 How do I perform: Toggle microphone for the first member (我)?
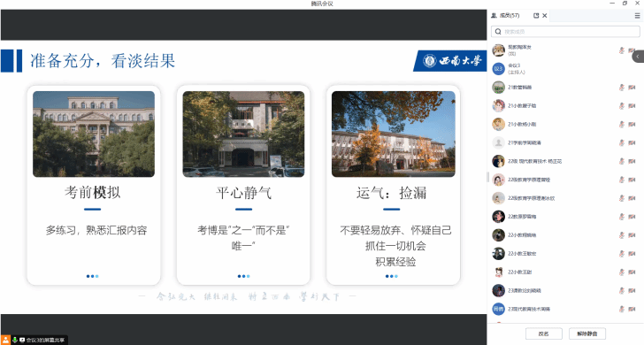(x=622, y=50)
